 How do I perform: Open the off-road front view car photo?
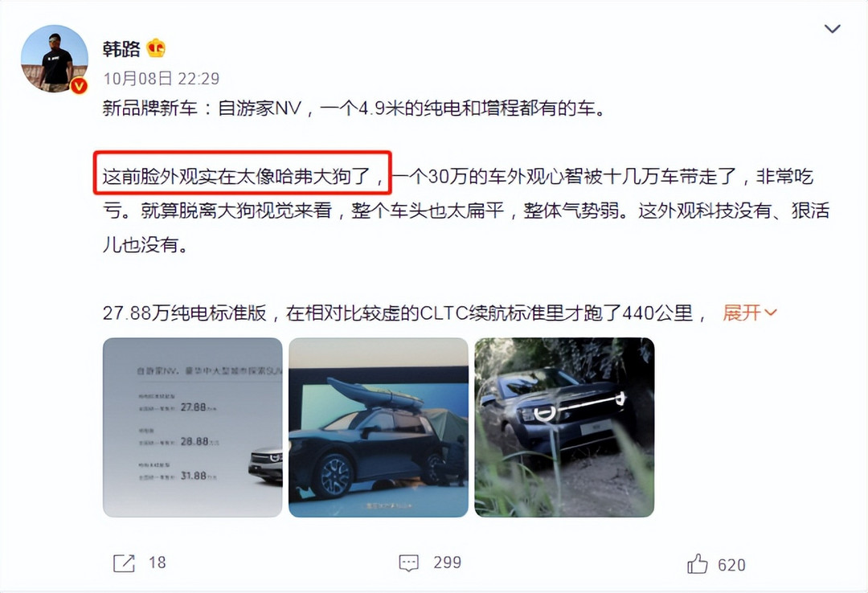tap(565, 427)
